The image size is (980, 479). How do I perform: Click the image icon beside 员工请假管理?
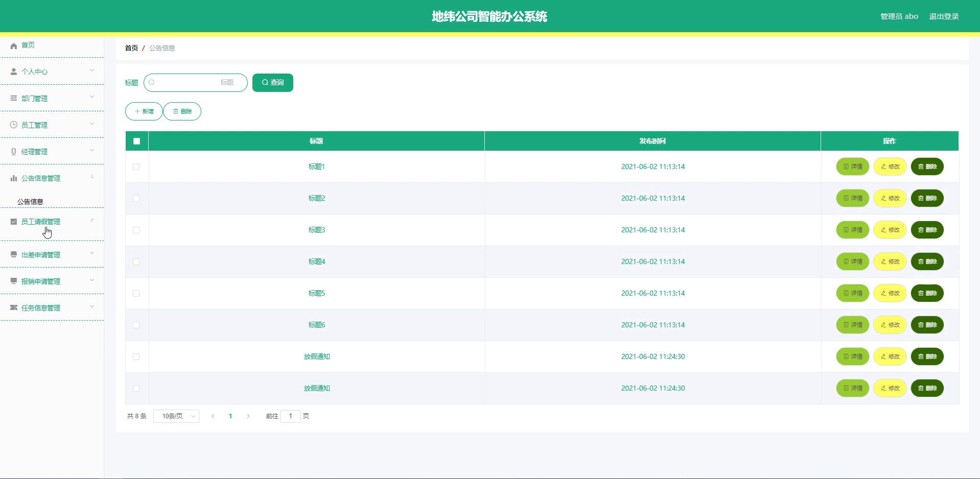tap(14, 222)
